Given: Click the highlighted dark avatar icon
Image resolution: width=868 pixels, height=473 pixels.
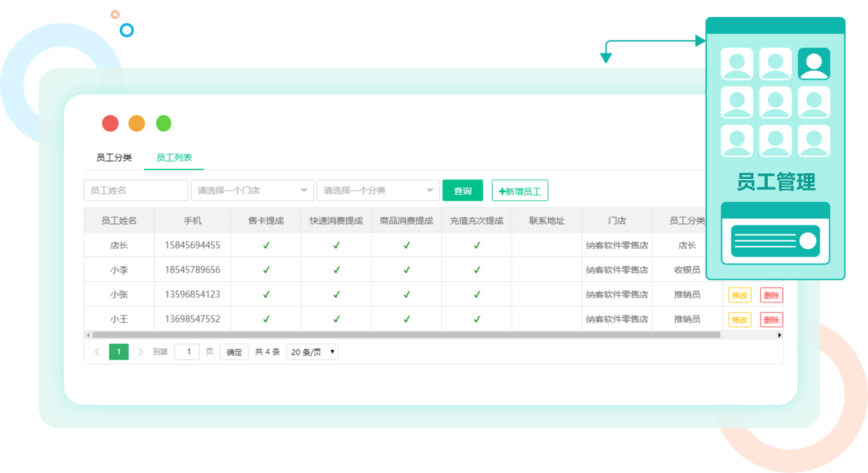Looking at the screenshot, I should [814, 64].
